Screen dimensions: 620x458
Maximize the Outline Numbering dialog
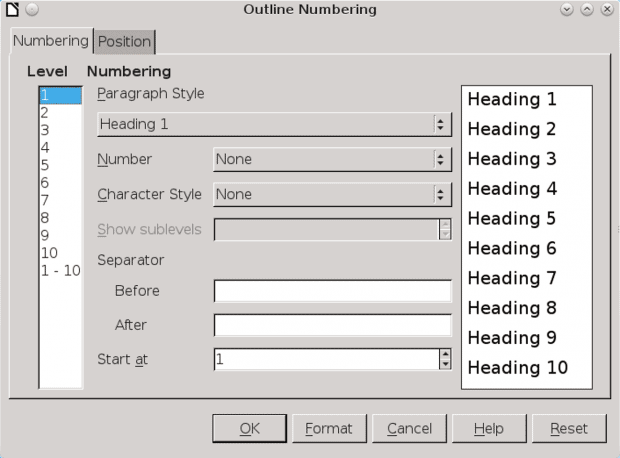587,9
